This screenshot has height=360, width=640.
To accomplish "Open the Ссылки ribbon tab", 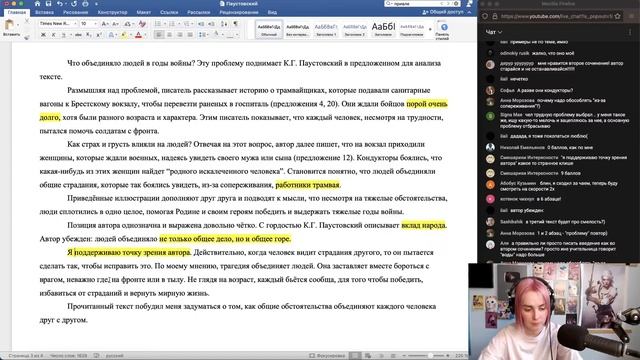I will point(169,12).
